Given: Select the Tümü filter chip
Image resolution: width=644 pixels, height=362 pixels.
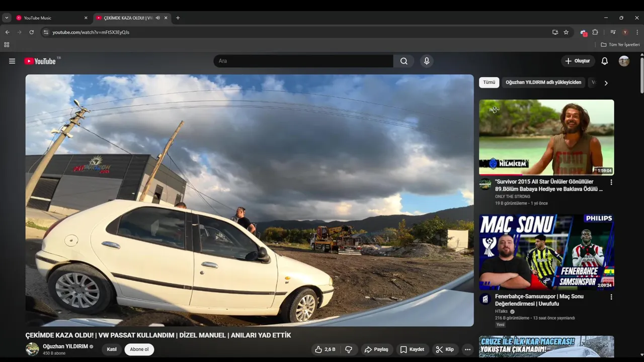Looking at the screenshot, I should [489, 82].
